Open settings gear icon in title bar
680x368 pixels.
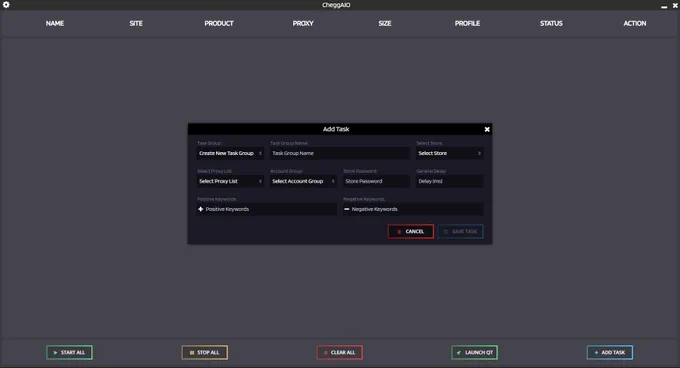[6, 5]
